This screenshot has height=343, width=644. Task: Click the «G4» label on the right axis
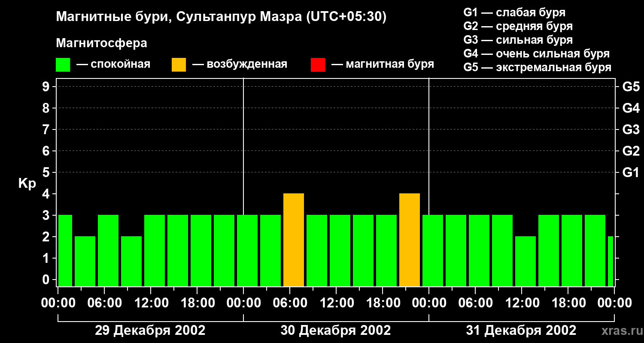tap(631, 108)
